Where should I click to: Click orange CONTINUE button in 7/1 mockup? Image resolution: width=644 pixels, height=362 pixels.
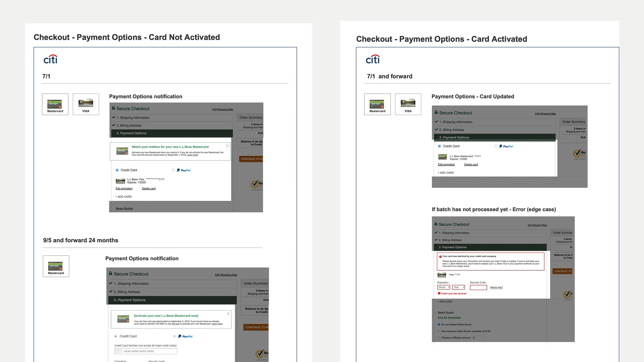coord(251,159)
